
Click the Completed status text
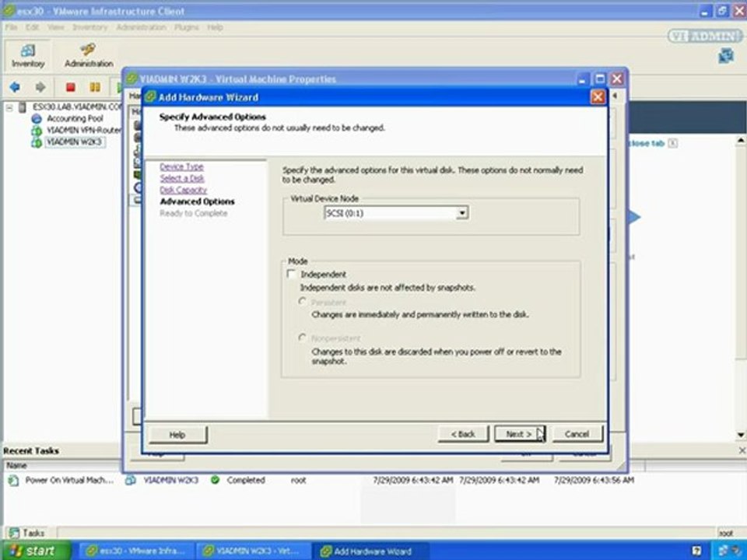click(x=246, y=480)
